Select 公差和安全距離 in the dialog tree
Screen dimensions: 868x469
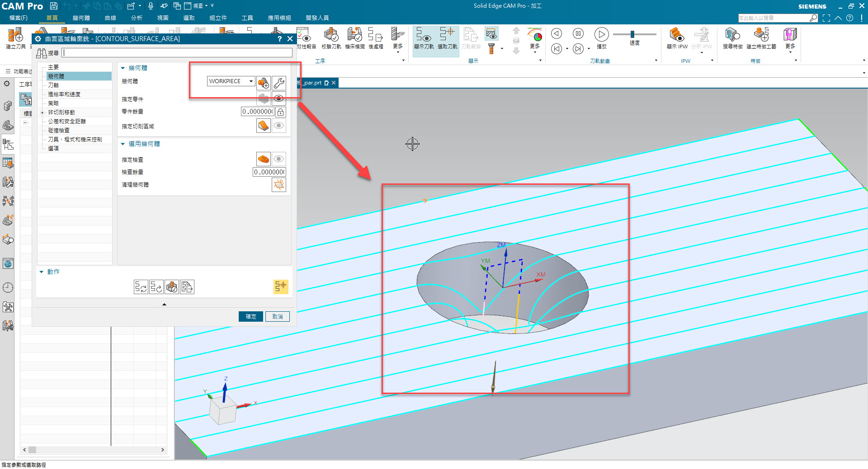67,122
